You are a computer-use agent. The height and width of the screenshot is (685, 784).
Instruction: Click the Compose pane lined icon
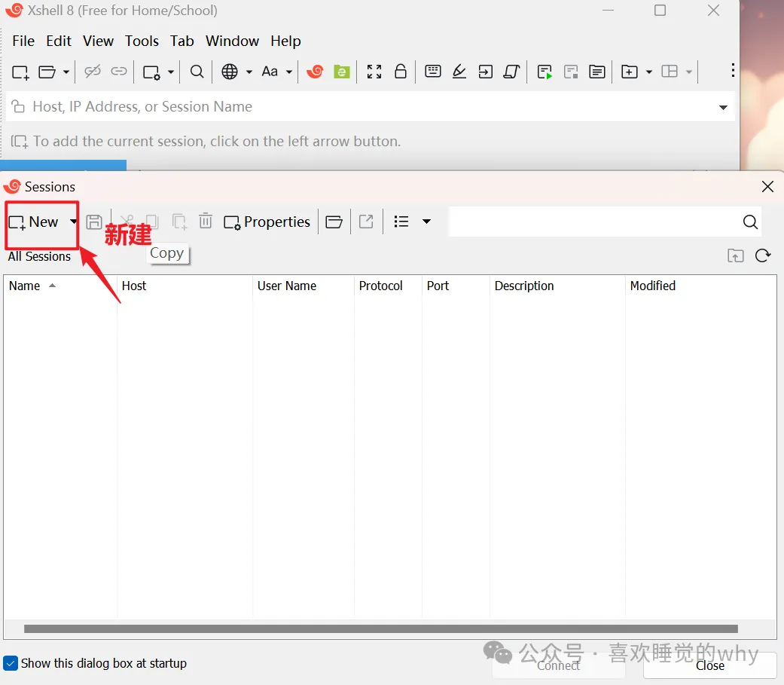(x=597, y=72)
